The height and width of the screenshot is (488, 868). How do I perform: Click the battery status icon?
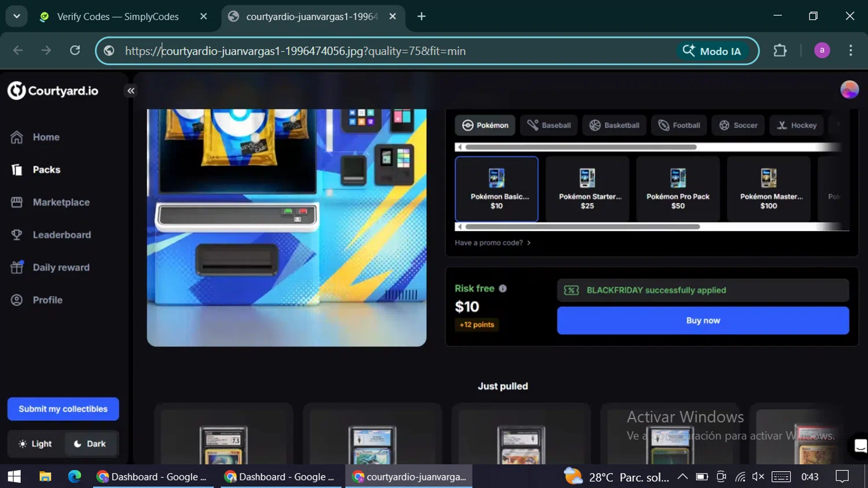coord(702,476)
